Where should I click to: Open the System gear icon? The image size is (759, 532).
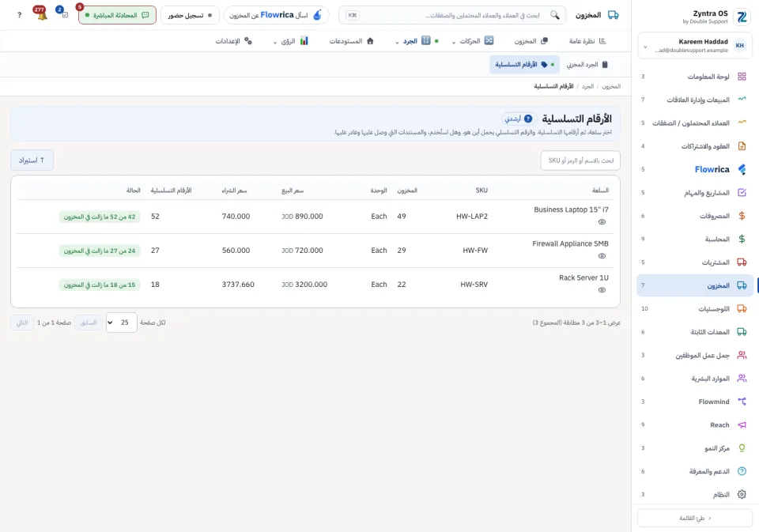[x=742, y=494]
